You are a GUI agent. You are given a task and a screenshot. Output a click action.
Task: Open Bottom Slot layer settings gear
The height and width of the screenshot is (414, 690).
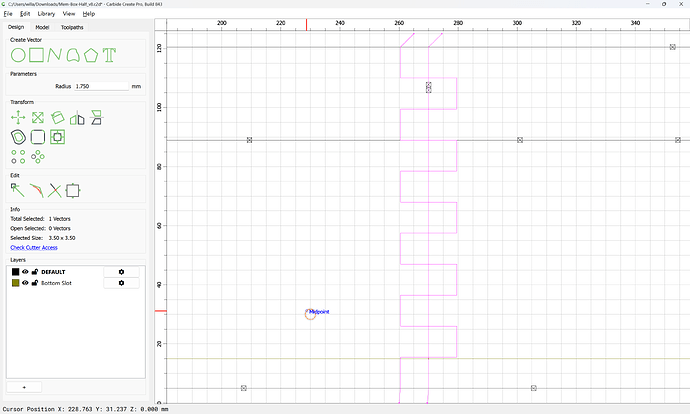[121, 283]
